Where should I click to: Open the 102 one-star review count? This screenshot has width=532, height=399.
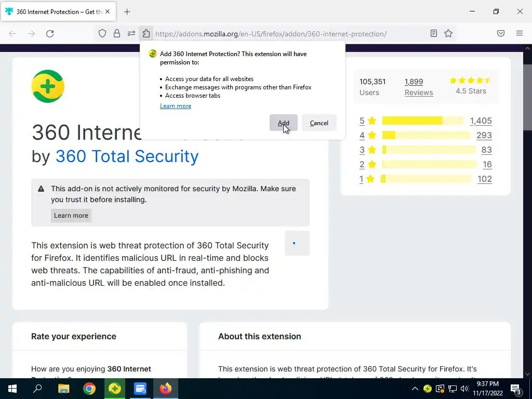point(485,179)
